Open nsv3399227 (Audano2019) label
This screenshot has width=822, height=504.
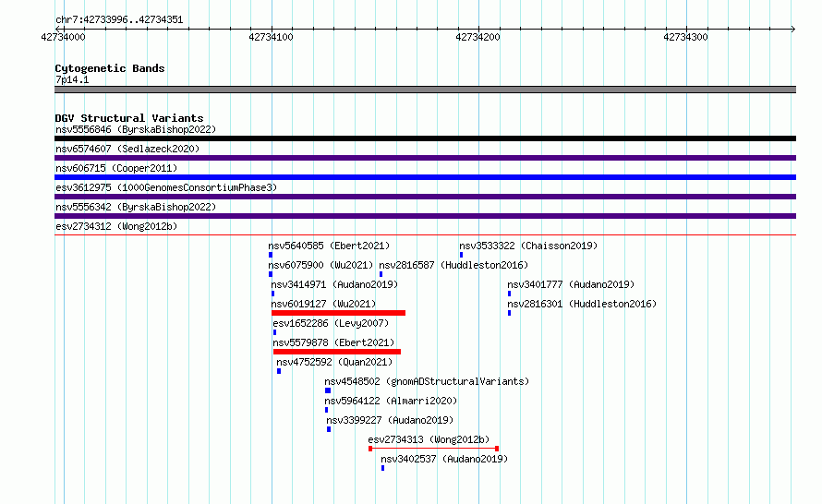390,420
